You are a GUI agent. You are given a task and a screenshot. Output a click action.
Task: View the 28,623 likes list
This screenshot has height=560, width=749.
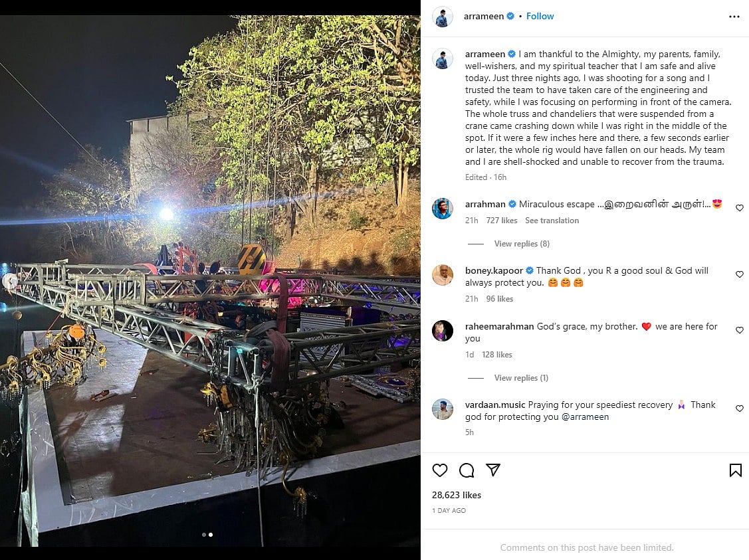click(x=456, y=495)
